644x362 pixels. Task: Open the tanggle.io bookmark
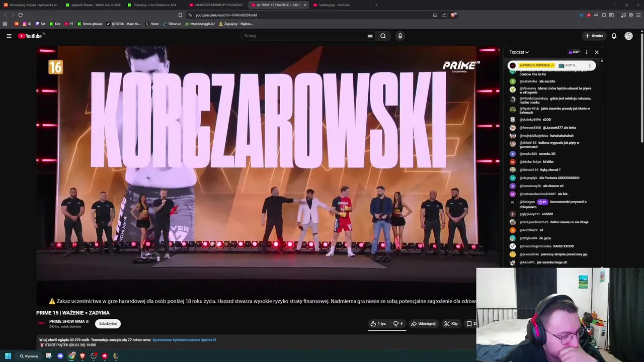coord(200,24)
